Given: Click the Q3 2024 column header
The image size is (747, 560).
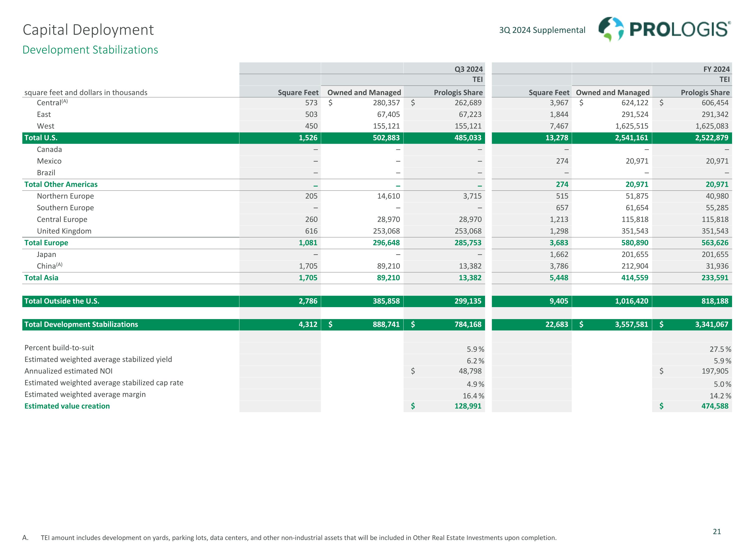Looking at the screenshot, I should pyautogui.click(x=468, y=69).
